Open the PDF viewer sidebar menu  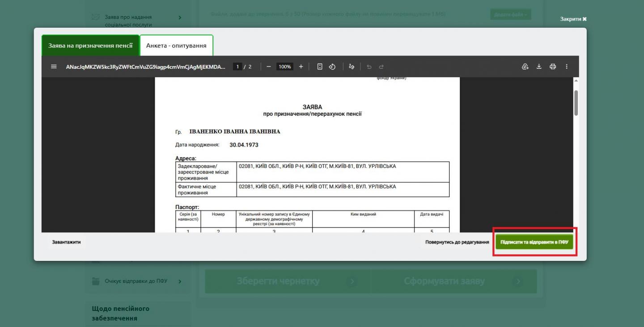54,67
